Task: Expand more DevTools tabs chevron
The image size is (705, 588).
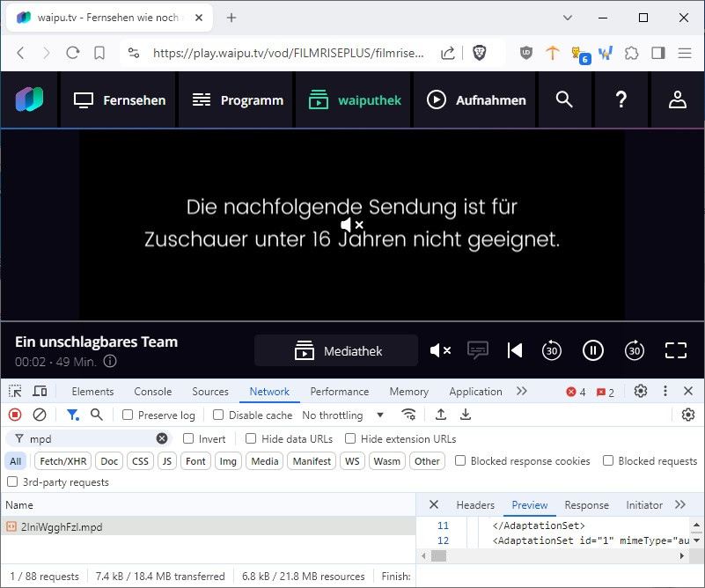Action: [x=522, y=392]
